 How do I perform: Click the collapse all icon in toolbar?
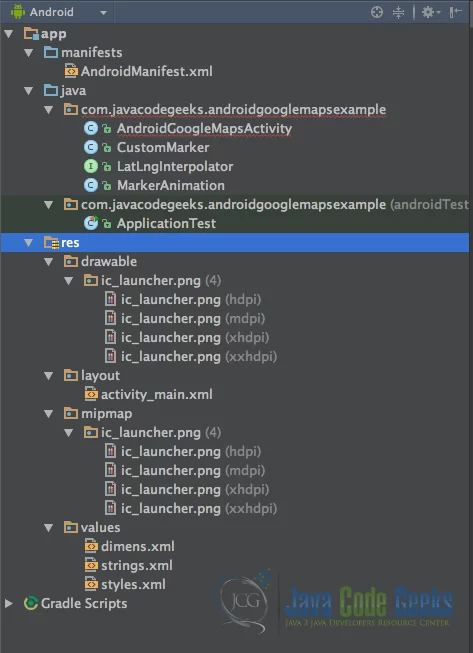398,12
